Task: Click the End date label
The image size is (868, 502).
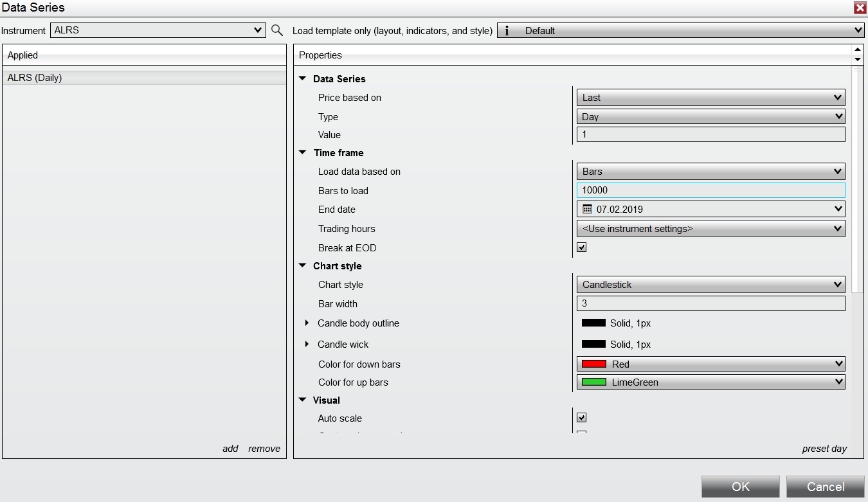Action: (337, 210)
